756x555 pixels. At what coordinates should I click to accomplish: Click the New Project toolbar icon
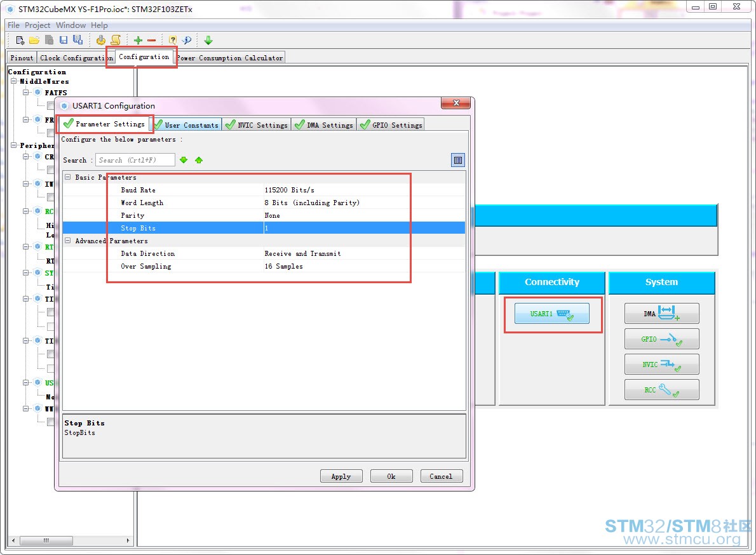tap(20, 40)
